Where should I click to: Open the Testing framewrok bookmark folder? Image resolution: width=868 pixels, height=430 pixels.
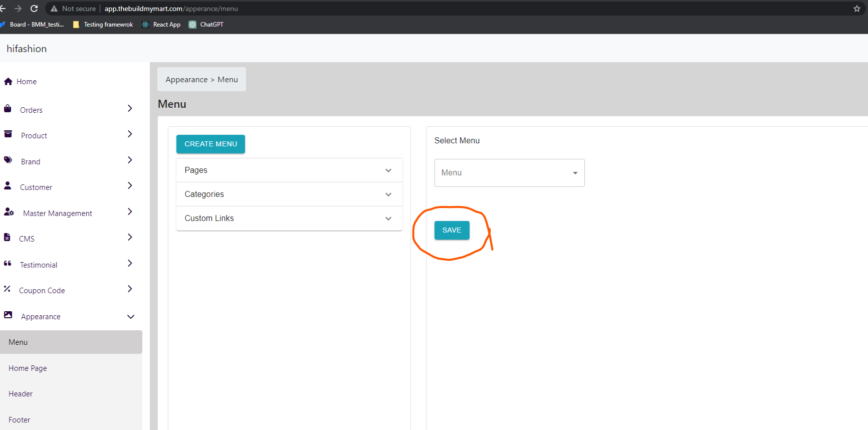click(x=103, y=25)
